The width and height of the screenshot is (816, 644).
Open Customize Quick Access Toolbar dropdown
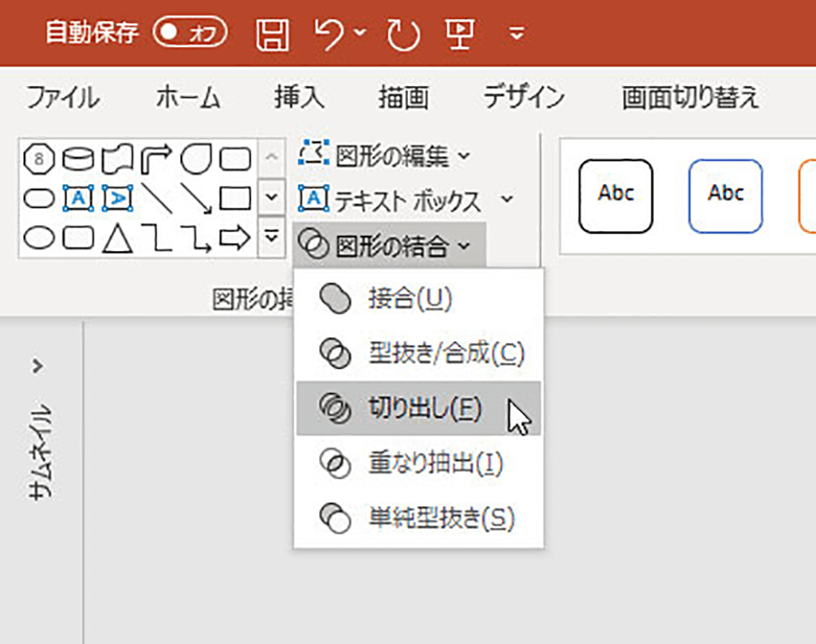517,34
